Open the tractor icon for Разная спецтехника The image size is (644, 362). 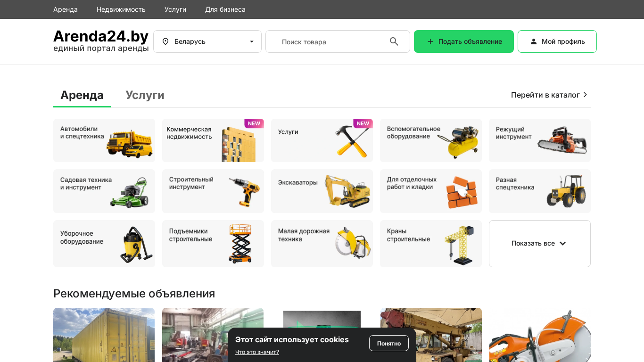click(566, 190)
